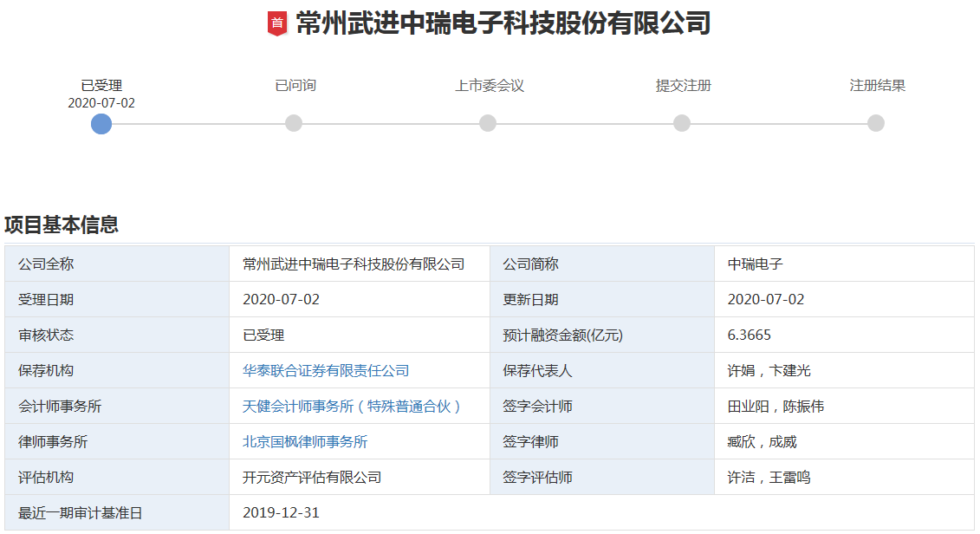The width and height of the screenshot is (980, 534).
Task: Click the red 首 badge beside the company title
Action: [x=276, y=23]
